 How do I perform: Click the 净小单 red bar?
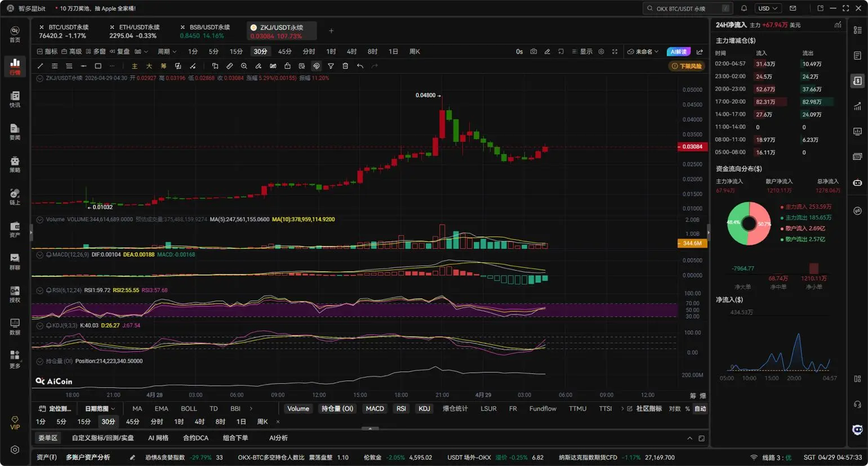point(813,268)
